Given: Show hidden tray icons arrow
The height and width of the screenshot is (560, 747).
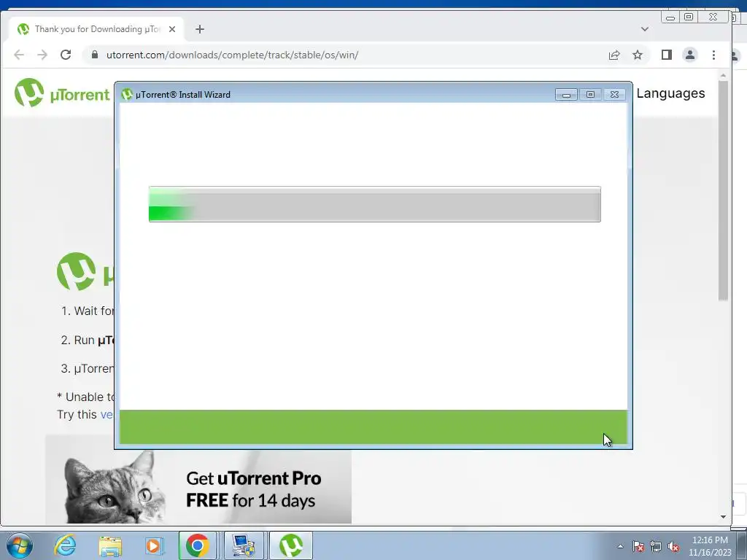Looking at the screenshot, I should (x=620, y=546).
